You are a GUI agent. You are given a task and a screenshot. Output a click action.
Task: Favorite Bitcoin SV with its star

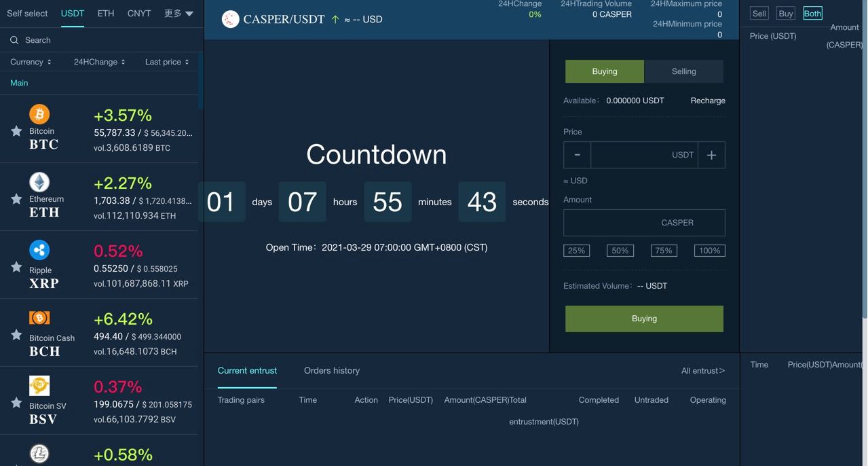click(16, 403)
